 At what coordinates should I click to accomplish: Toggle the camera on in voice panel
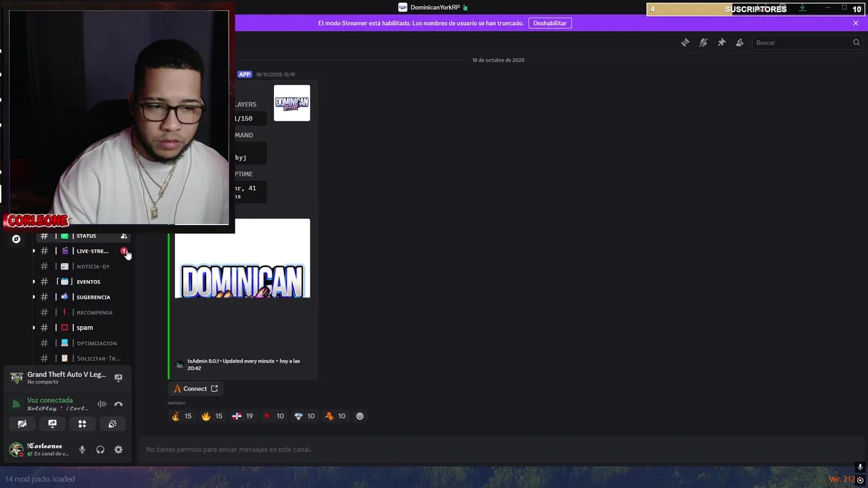[22, 424]
